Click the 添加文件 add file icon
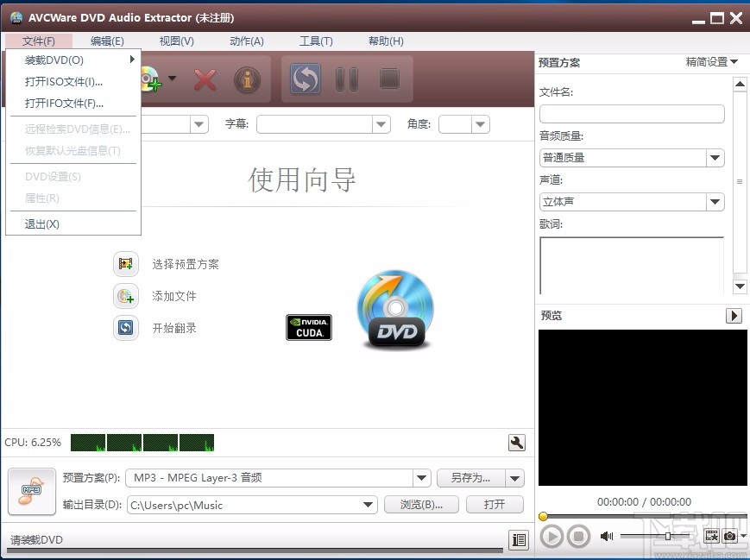This screenshot has height=560, width=750. click(x=126, y=296)
